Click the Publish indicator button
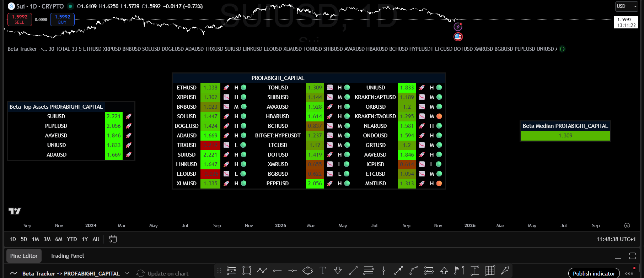The image size is (644, 278). [594, 273]
